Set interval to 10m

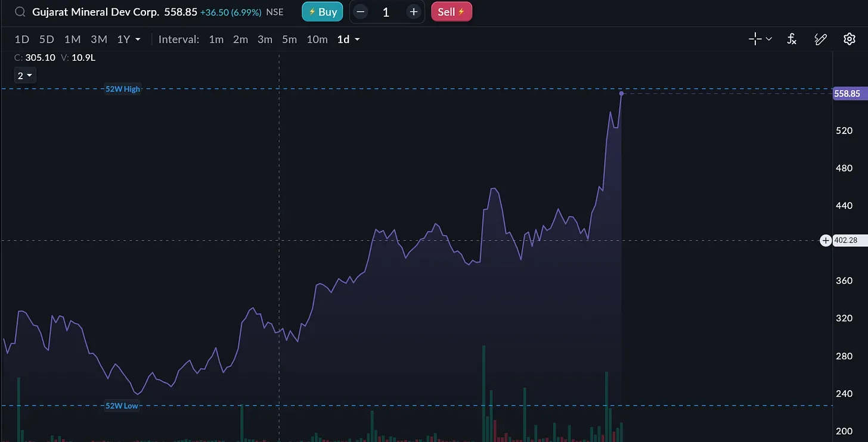pos(317,39)
